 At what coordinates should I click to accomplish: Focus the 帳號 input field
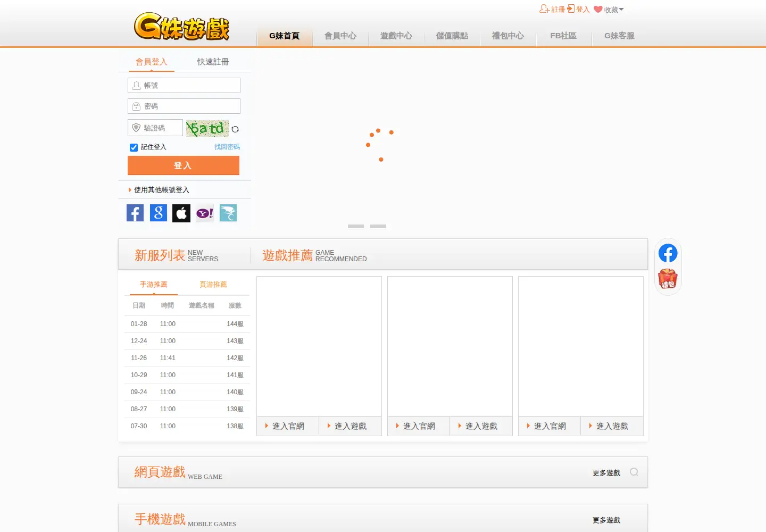pyautogui.click(x=184, y=86)
